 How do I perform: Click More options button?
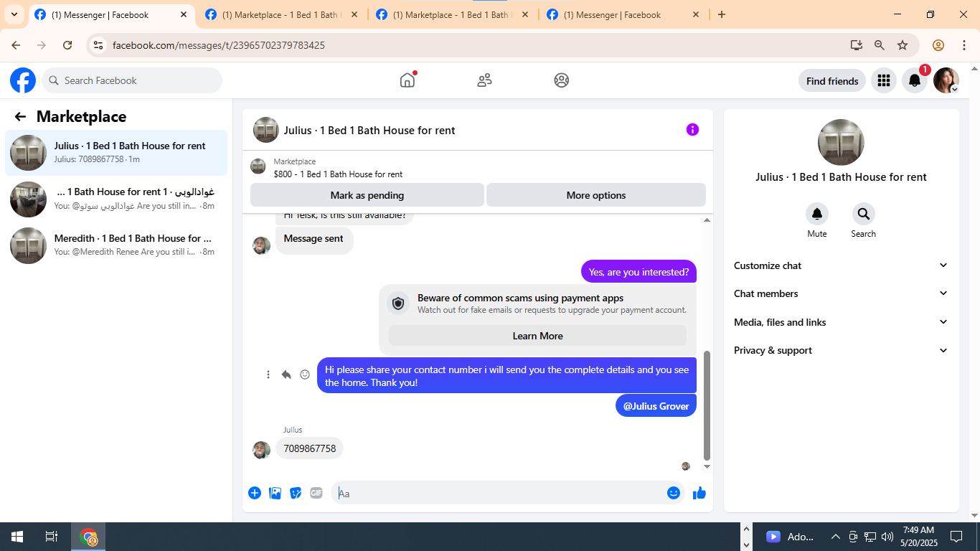click(x=596, y=195)
